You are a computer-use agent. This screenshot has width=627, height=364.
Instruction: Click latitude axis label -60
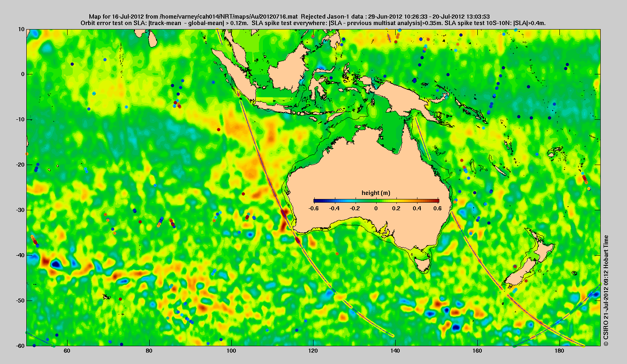click(20, 346)
